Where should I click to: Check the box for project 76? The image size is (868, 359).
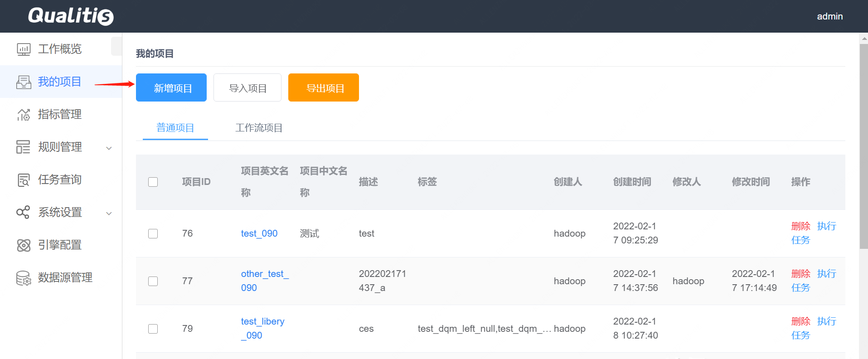pyautogui.click(x=153, y=233)
